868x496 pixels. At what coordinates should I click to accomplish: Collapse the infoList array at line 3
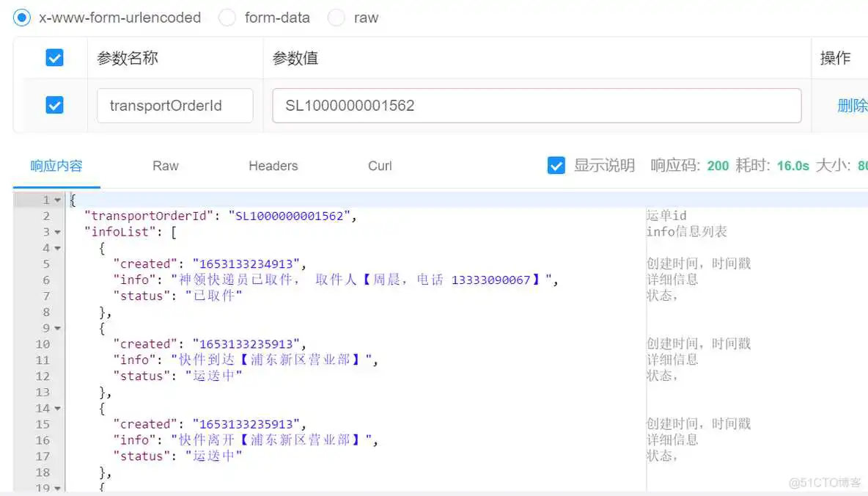pos(57,233)
